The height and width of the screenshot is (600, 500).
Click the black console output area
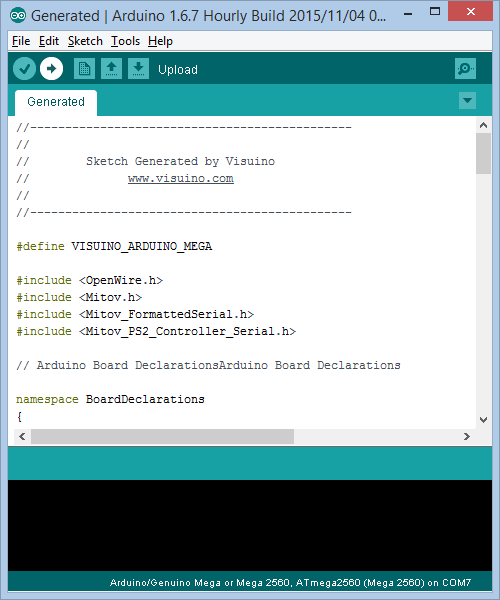[x=250, y=525]
